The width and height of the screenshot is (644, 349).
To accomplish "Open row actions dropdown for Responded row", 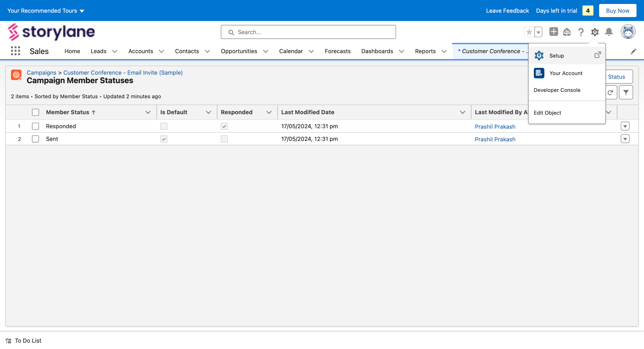I will point(625,126).
